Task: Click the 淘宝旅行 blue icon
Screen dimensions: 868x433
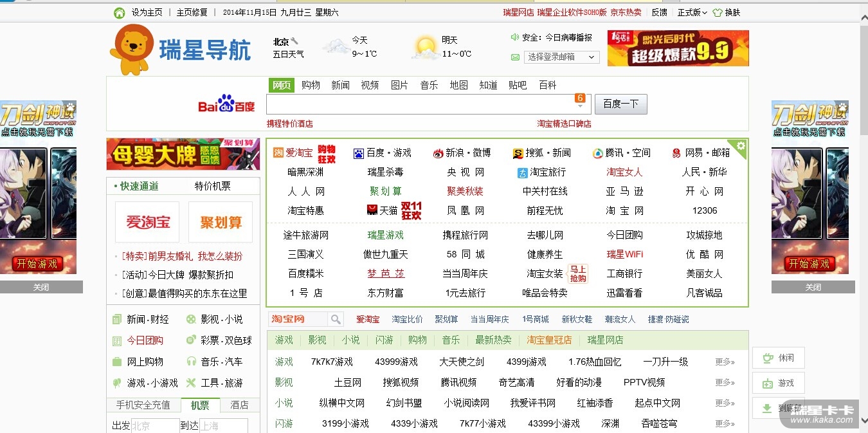Action: point(522,172)
